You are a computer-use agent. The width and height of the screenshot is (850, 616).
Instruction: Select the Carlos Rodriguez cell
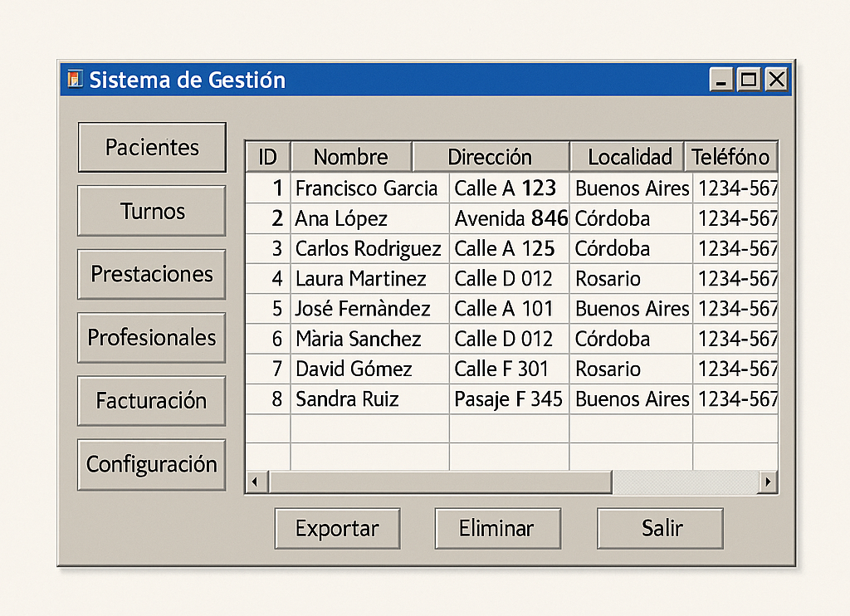click(x=369, y=248)
